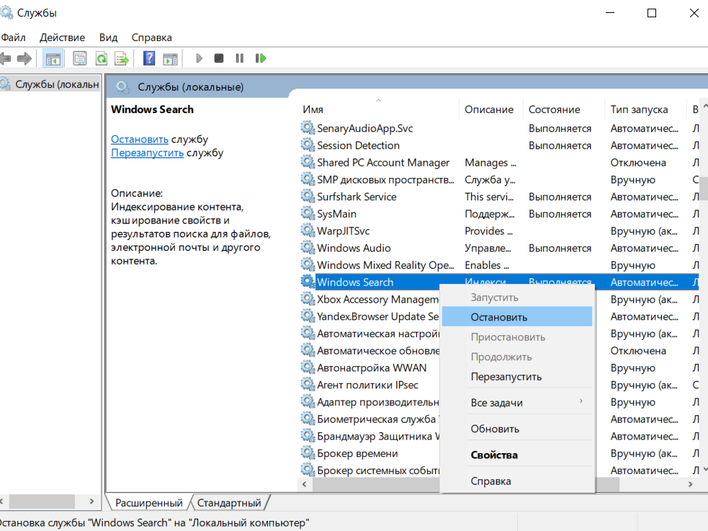The width and height of the screenshot is (708, 531).
Task: Click the Refresh toolbar icon
Action: (x=101, y=59)
